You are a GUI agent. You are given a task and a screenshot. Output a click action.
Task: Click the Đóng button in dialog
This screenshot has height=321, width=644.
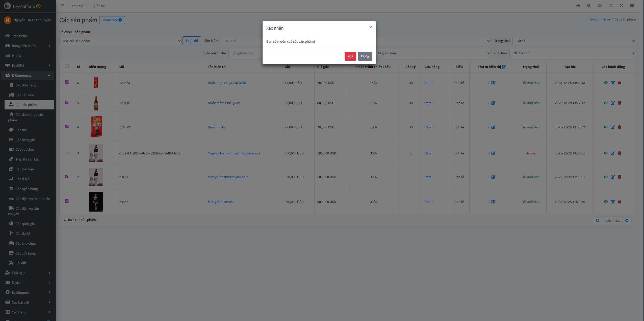pos(365,56)
